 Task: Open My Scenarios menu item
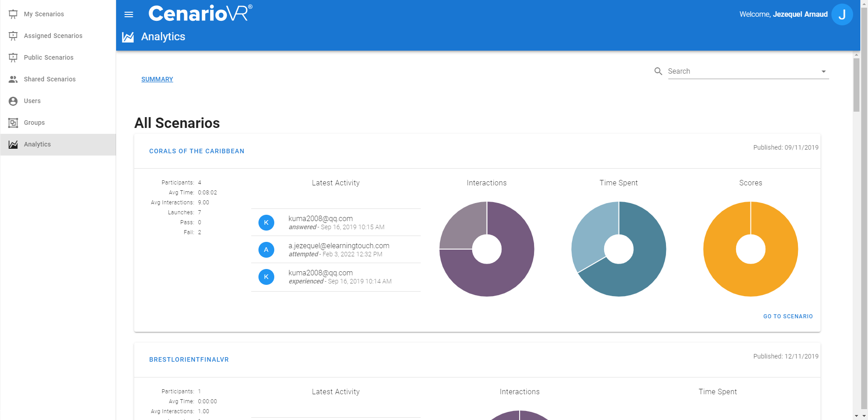click(58, 14)
